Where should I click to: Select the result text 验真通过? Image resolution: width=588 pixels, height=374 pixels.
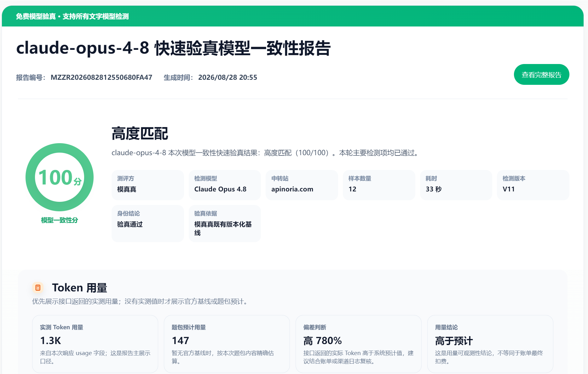pos(130,224)
